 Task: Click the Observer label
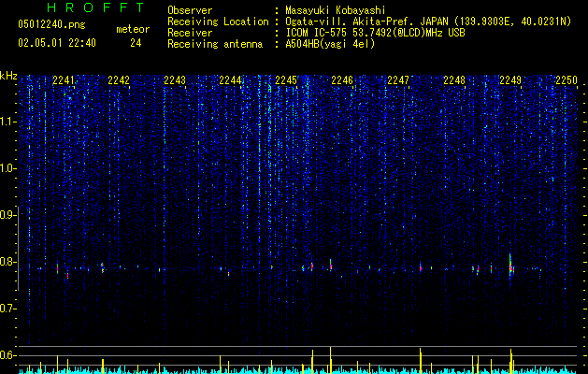pos(190,10)
